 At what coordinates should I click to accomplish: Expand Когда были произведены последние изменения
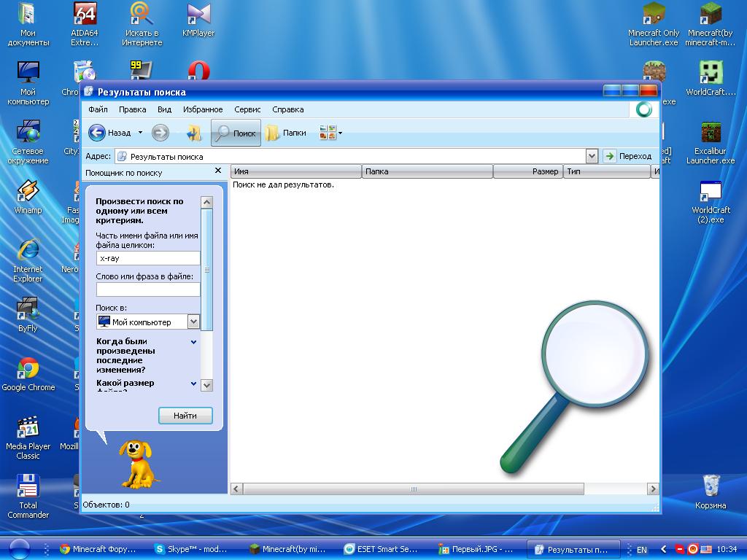point(193,342)
